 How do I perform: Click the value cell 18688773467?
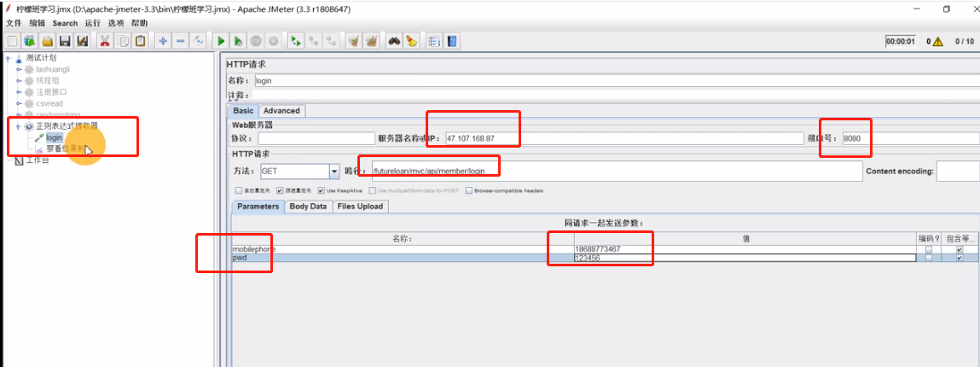click(745, 249)
